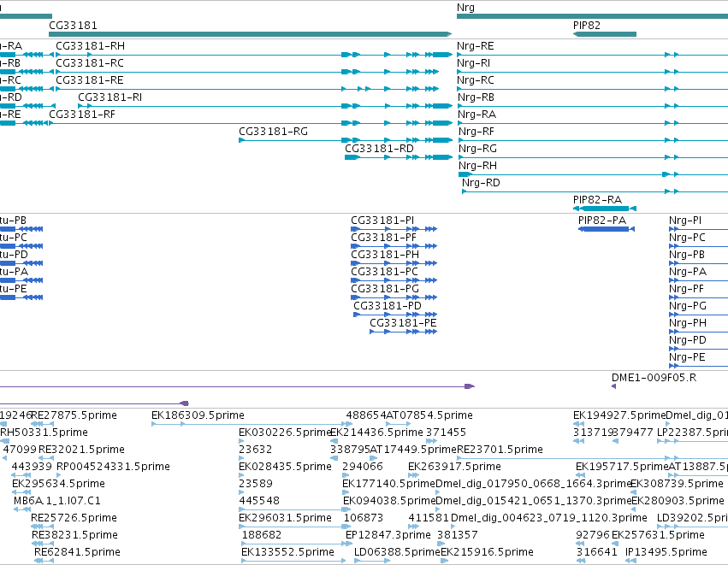
Task: Click the long teal CG33181 gene bar
Action: click(251, 34)
